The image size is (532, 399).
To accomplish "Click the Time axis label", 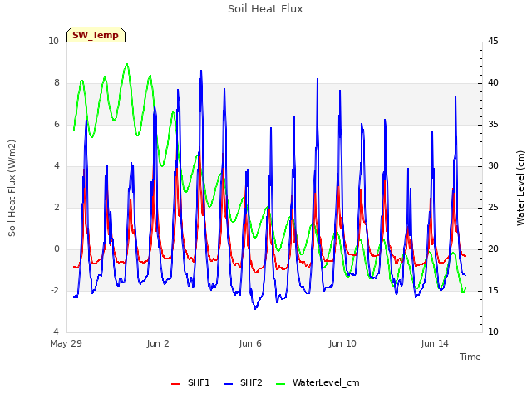I will [470, 357].
